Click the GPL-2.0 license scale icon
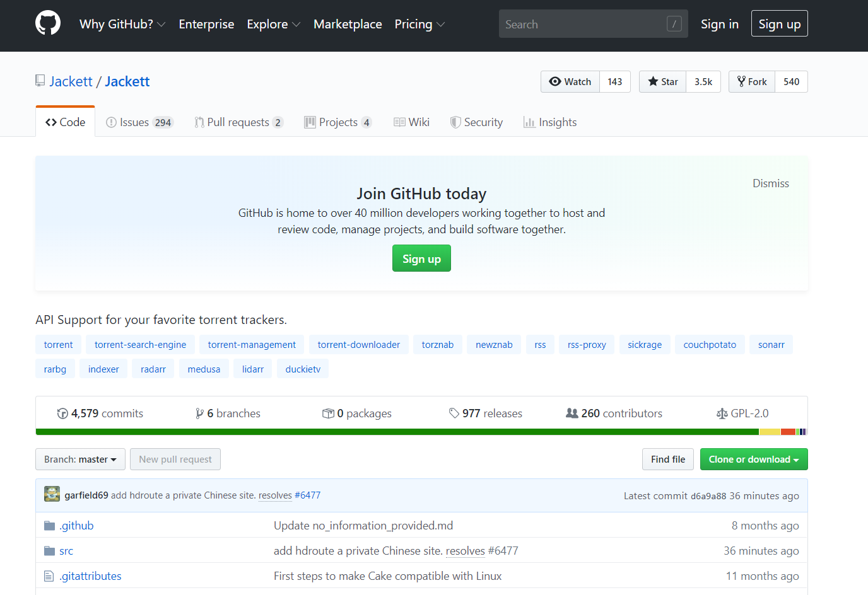The height and width of the screenshot is (595, 868). [x=722, y=413]
